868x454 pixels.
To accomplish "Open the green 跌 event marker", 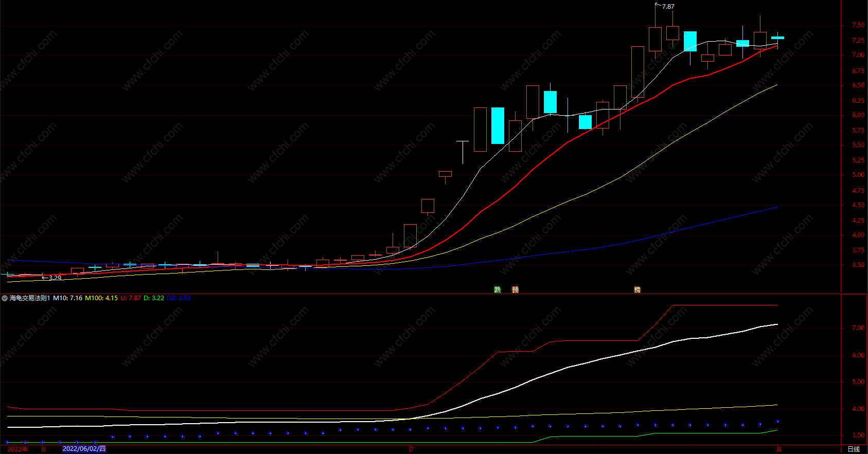I will tap(498, 290).
